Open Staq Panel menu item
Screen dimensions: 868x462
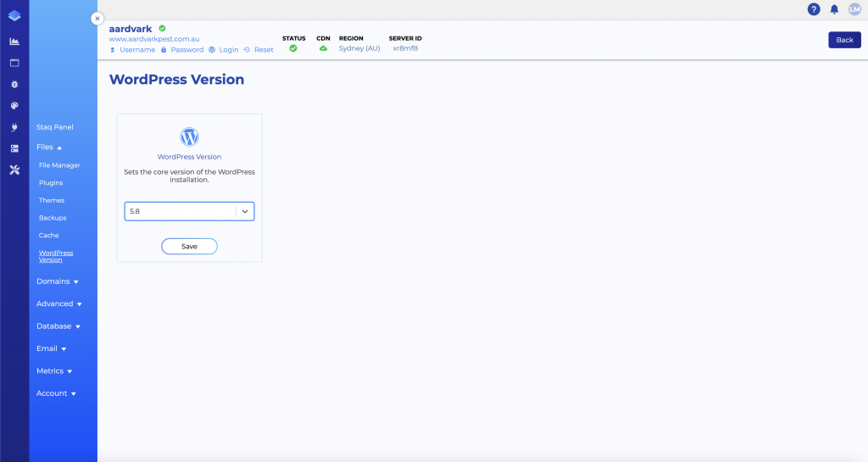[x=55, y=127]
